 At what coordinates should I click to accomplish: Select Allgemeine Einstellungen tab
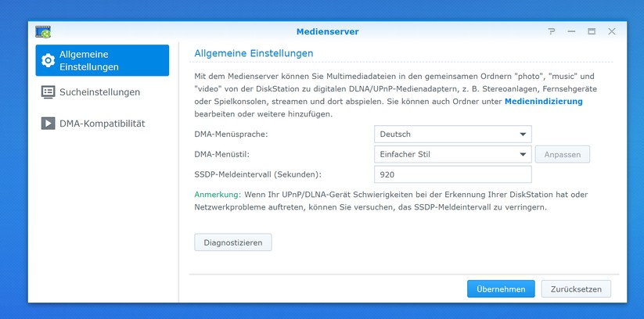click(103, 60)
